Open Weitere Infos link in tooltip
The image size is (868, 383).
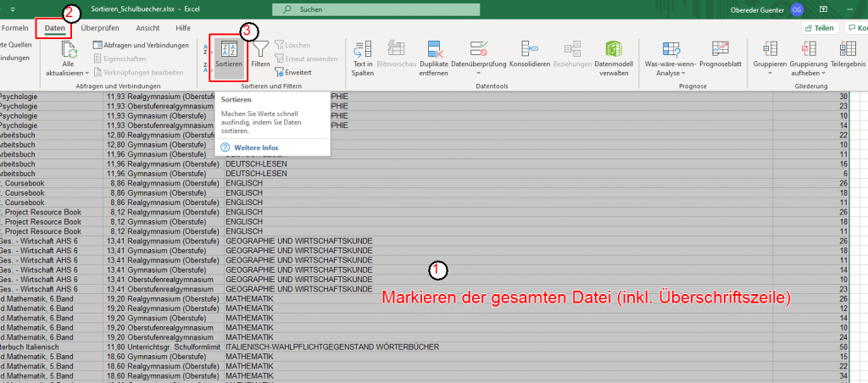(256, 147)
